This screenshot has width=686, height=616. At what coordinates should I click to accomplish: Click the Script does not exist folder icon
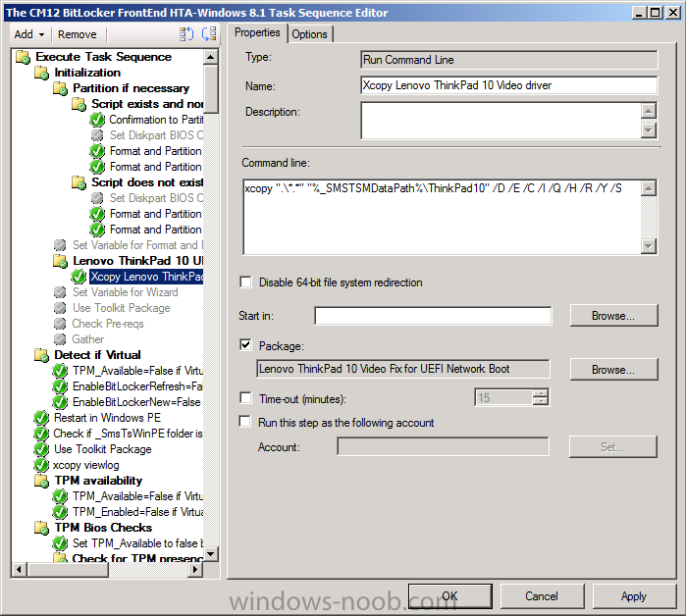(x=79, y=182)
